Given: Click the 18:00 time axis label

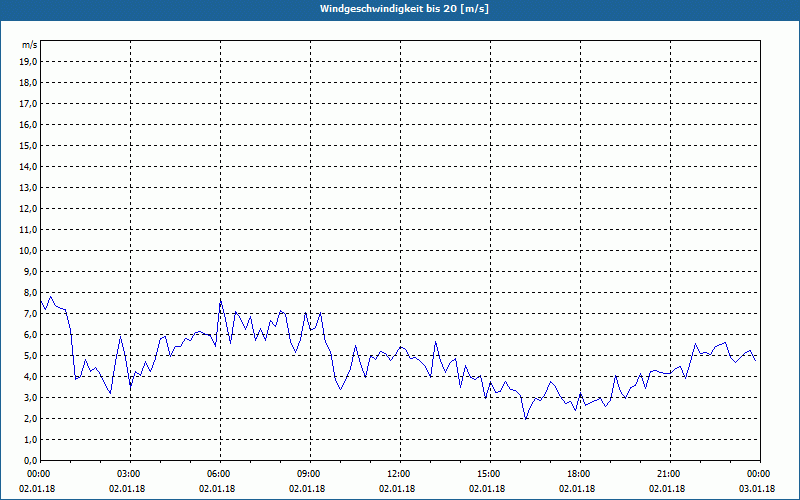Looking at the screenshot, I should click(580, 474).
